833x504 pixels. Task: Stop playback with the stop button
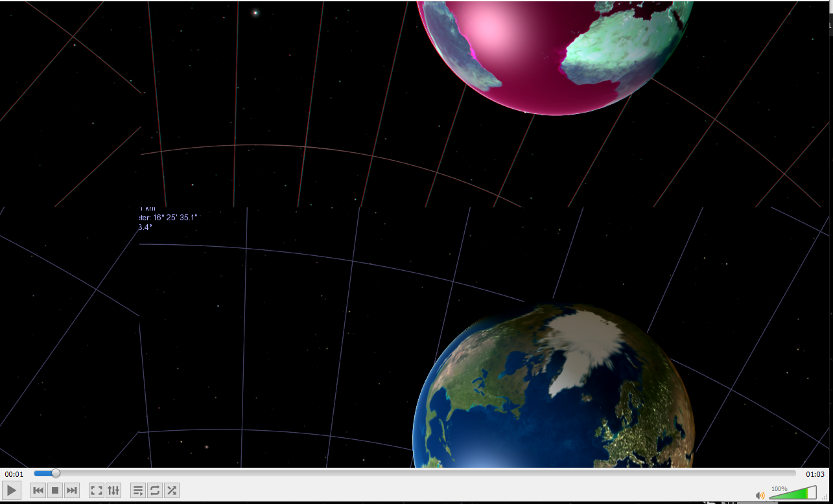pyautogui.click(x=55, y=490)
